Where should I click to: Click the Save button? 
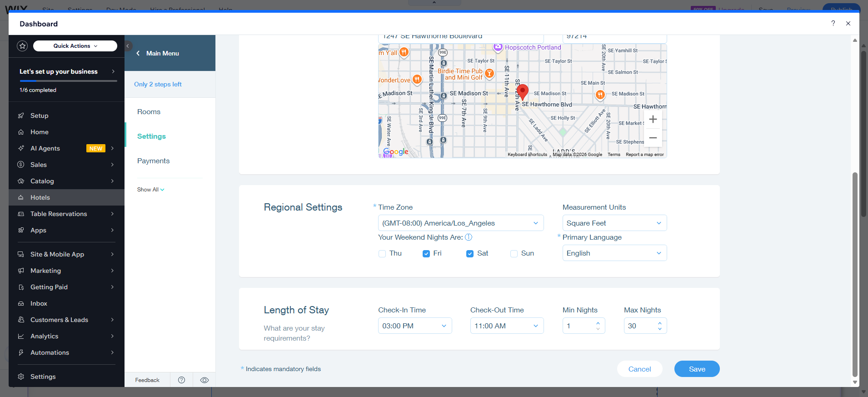click(x=697, y=369)
